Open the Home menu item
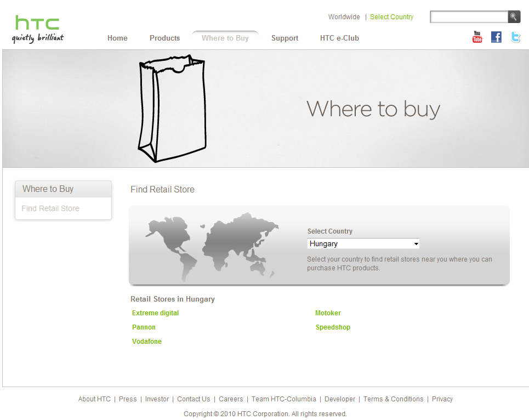 coord(117,38)
